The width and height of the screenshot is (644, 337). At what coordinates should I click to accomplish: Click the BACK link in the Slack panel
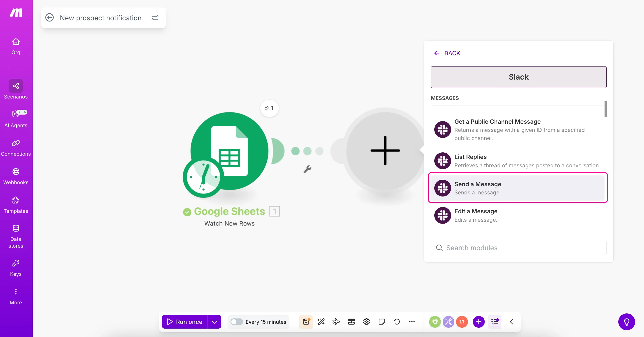click(x=447, y=53)
